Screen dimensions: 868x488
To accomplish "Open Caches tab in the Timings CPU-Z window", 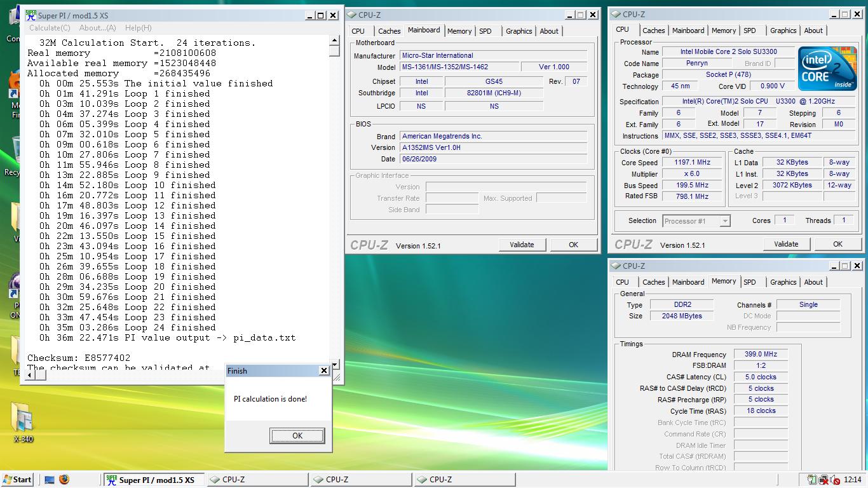I will tap(653, 282).
